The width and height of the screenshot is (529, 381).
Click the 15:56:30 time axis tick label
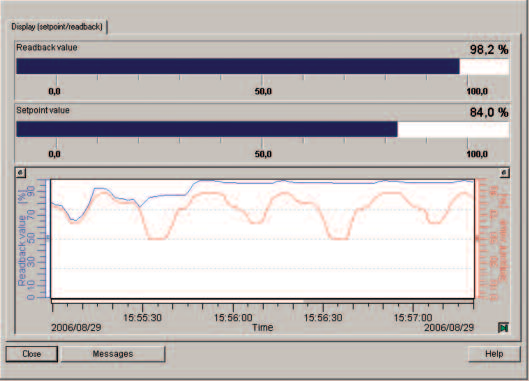(323, 318)
